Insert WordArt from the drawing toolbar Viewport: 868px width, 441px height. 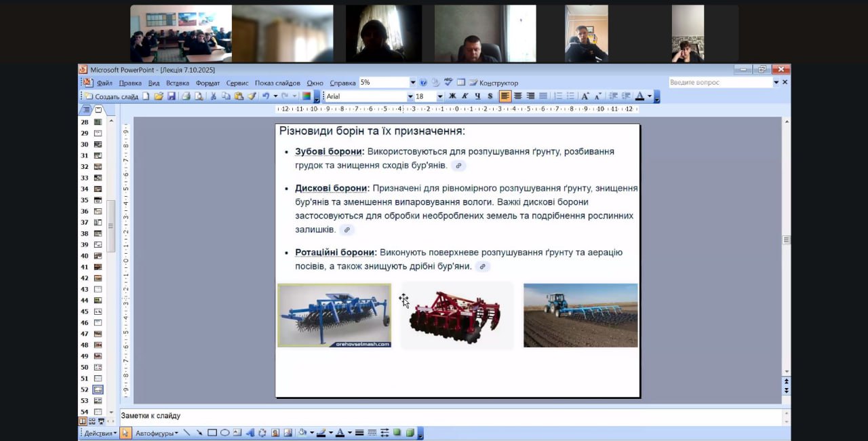click(250, 433)
